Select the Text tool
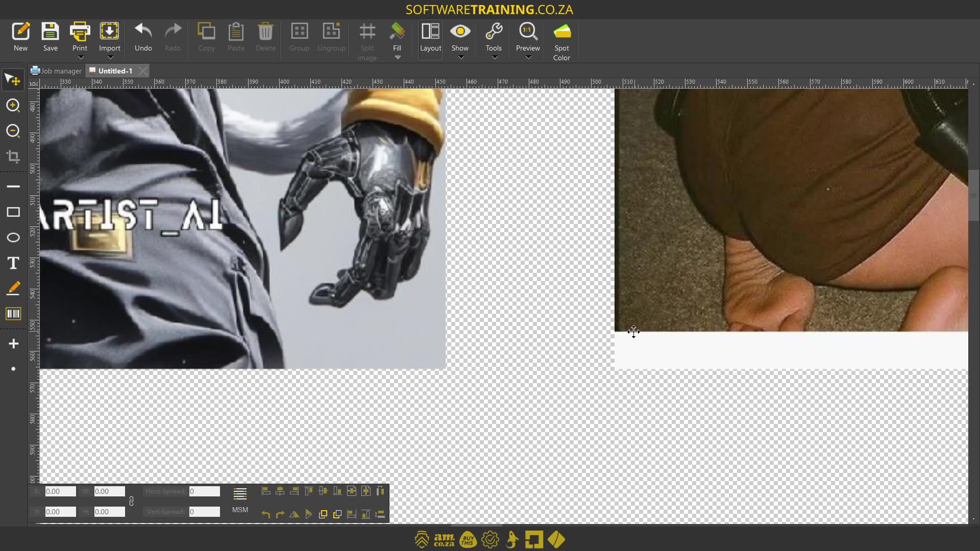The height and width of the screenshot is (551, 980). tap(13, 263)
